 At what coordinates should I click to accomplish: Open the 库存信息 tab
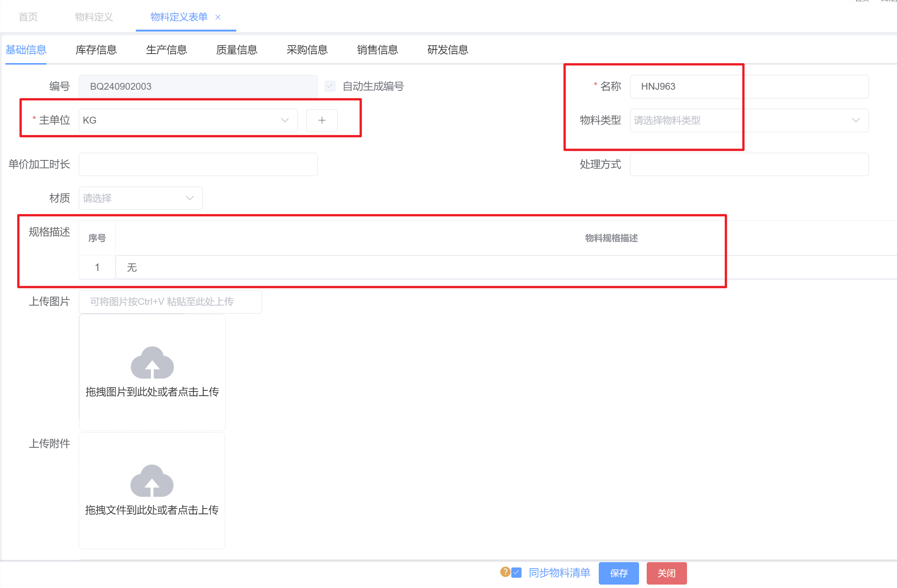pyautogui.click(x=96, y=50)
